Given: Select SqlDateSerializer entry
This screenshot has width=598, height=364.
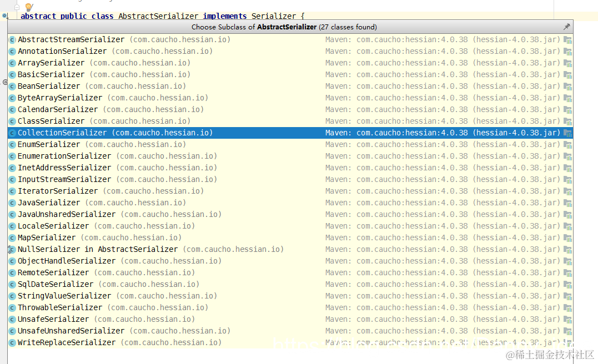Looking at the screenshot, I should click(x=290, y=284).
